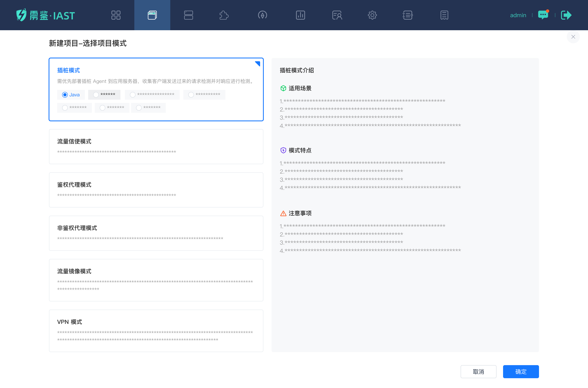This screenshot has height=388, width=588.
Task: Select the second masked radio next to Java
Action: click(96, 95)
